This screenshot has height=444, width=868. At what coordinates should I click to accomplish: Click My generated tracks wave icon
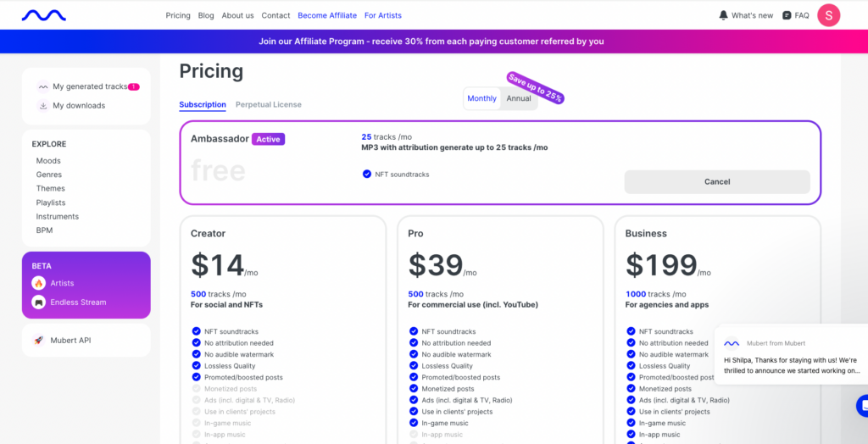pos(43,87)
